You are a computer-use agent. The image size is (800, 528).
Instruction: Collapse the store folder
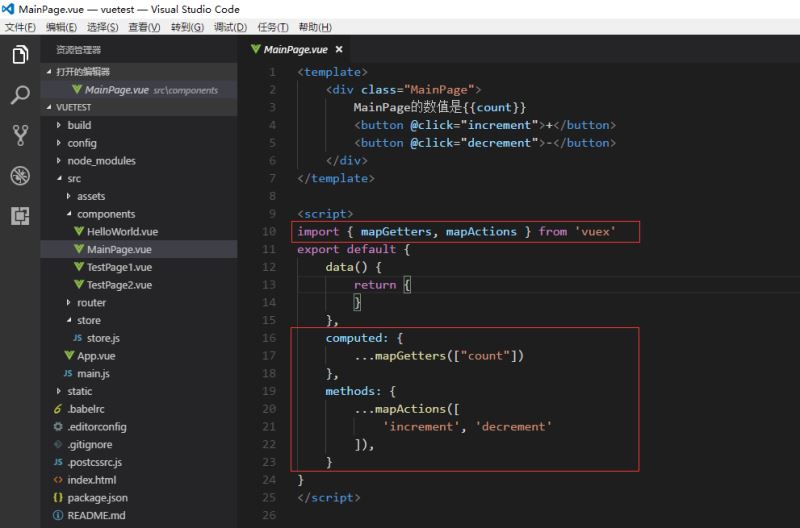pyautogui.click(x=69, y=320)
